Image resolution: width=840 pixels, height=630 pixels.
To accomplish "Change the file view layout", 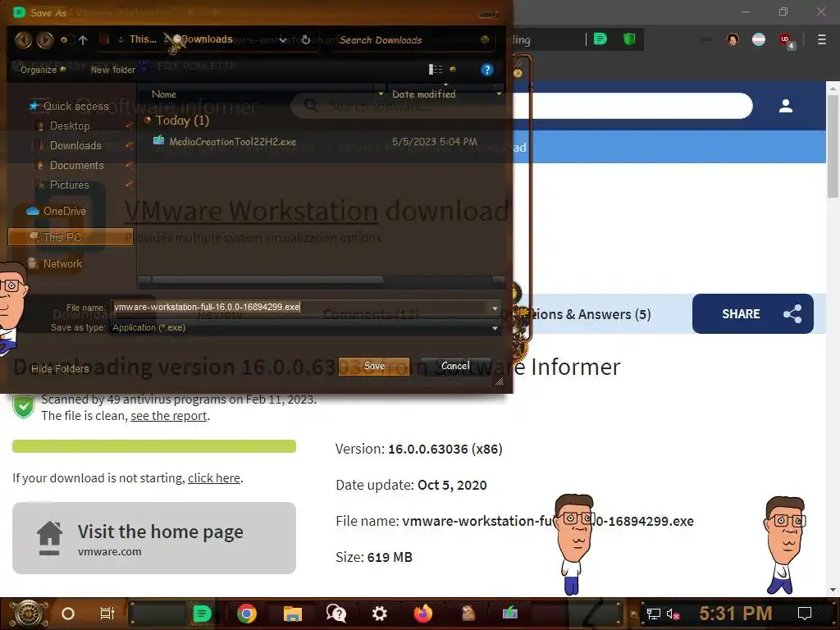I will click(436, 69).
